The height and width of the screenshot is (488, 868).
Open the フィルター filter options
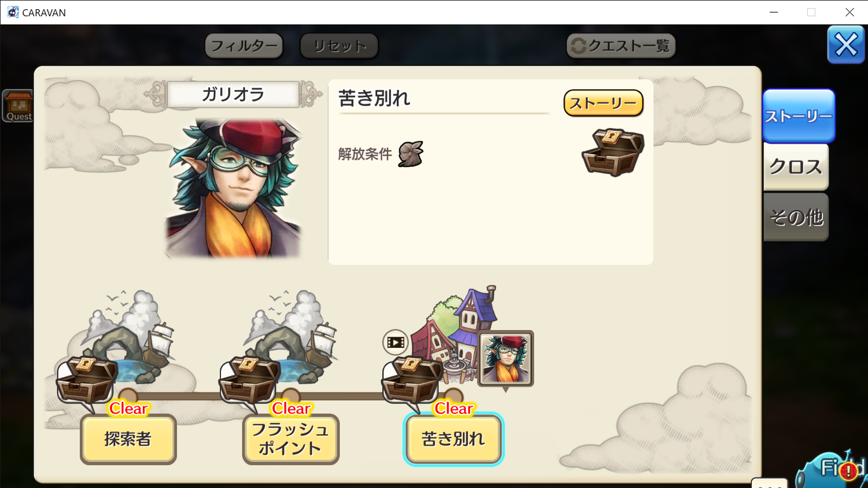tap(244, 46)
